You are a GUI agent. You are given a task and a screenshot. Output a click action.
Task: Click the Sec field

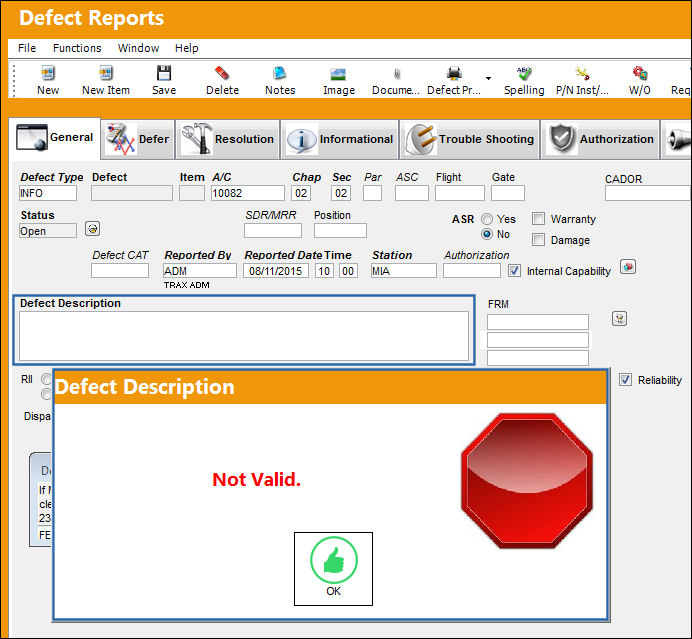coord(341,193)
